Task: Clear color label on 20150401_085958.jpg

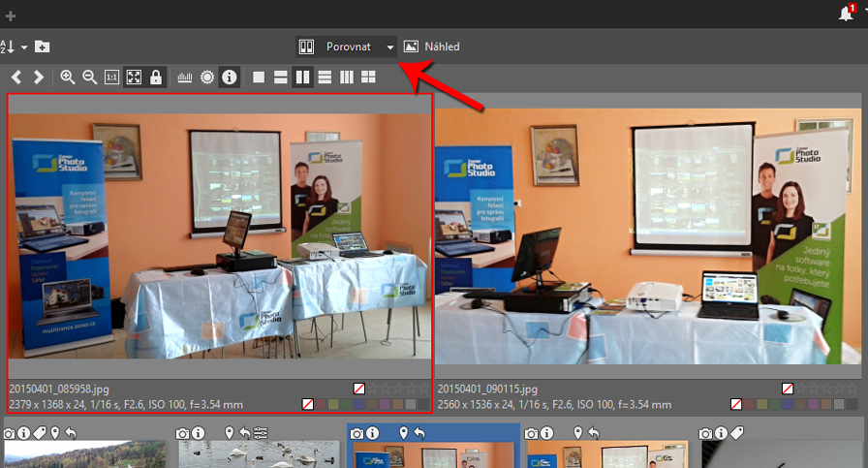Action: click(x=308, y=403)
